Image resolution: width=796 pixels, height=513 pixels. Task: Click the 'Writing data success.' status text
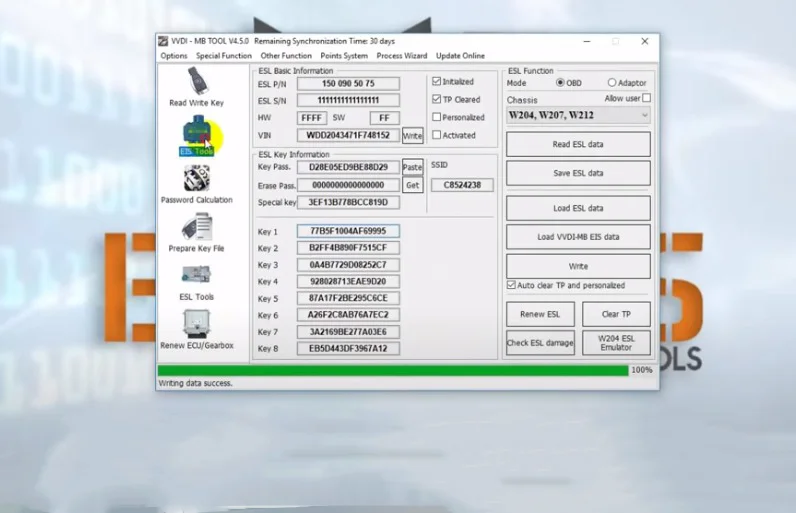(x=195, y=383)
